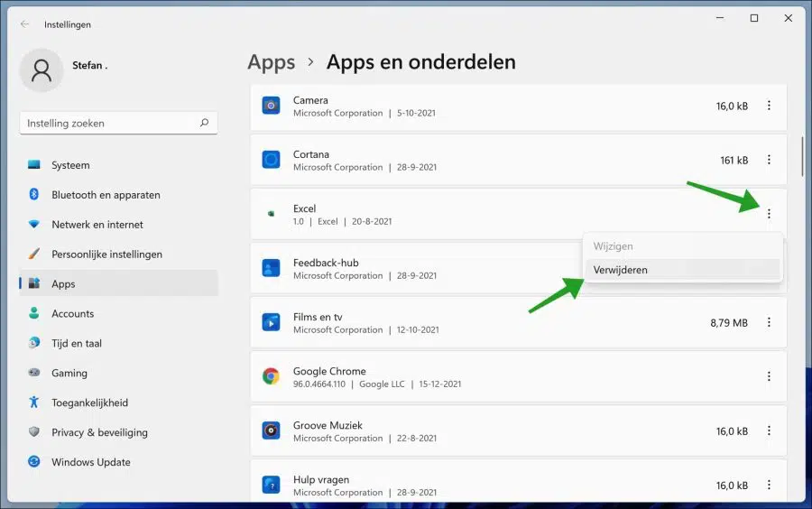
Task: Click the small Excel app icon
Action: click(x=271, y=213)
